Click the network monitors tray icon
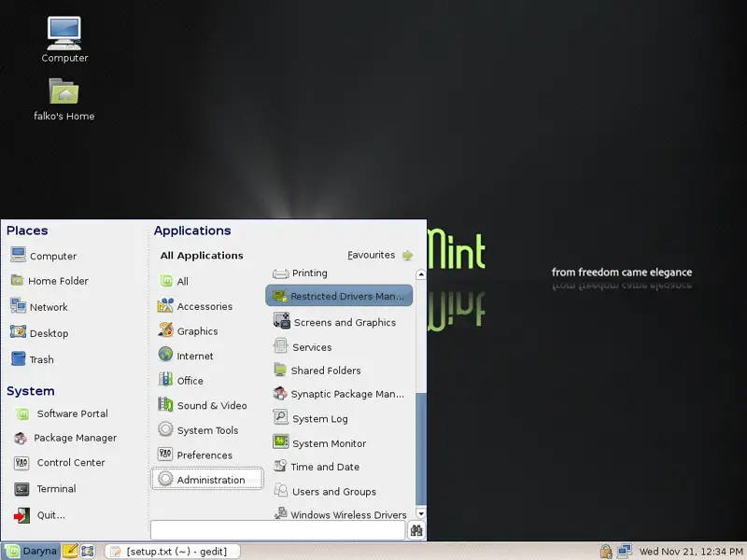Image resolution: width=747 pixels, height=560 pixels. pos(624,551)
